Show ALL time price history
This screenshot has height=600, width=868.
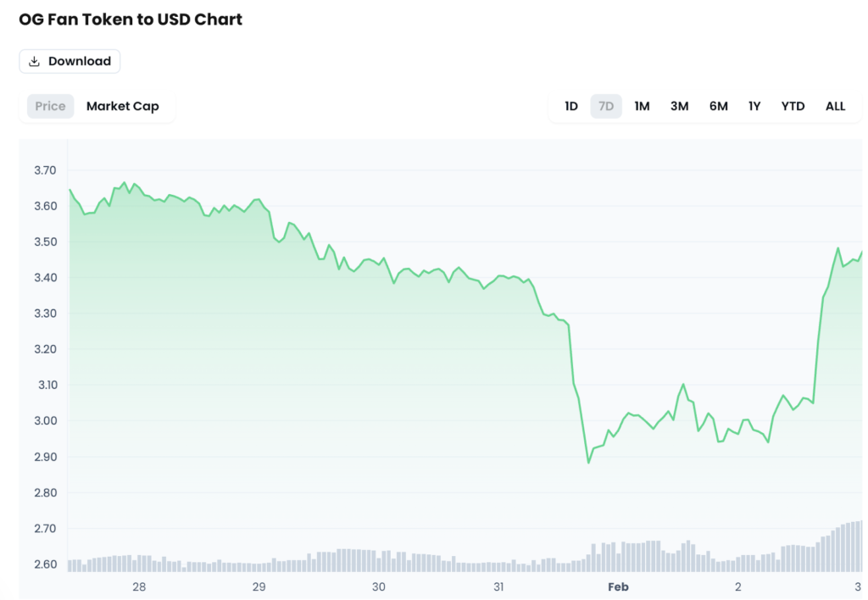pos(835,106)
